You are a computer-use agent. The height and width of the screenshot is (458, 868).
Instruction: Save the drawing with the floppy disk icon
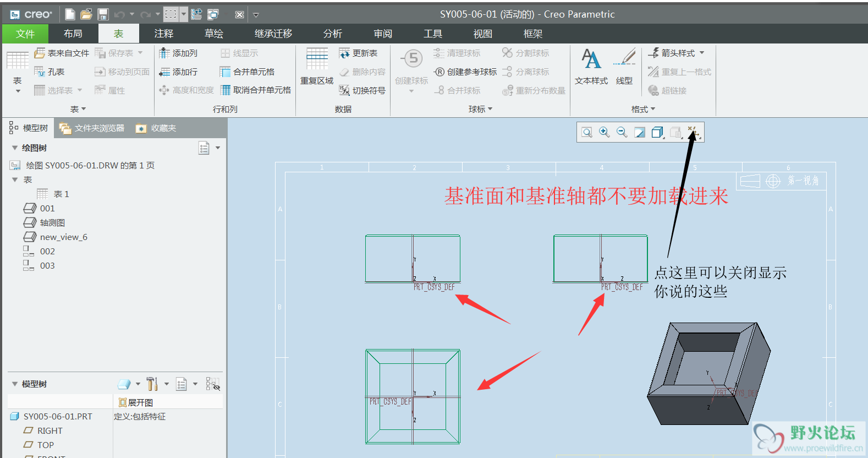tap(103, 14)
